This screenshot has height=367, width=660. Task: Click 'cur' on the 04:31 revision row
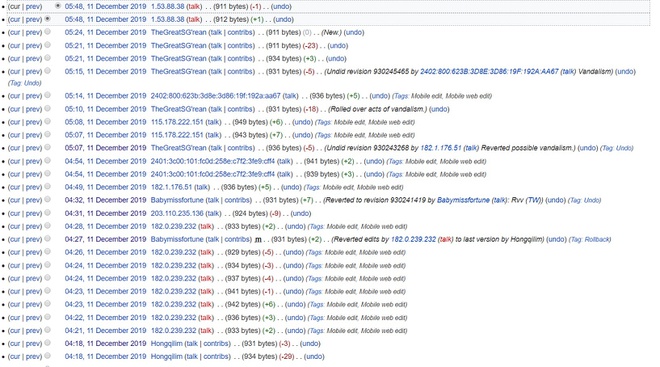pyautogui.click(x=15, y=213)
